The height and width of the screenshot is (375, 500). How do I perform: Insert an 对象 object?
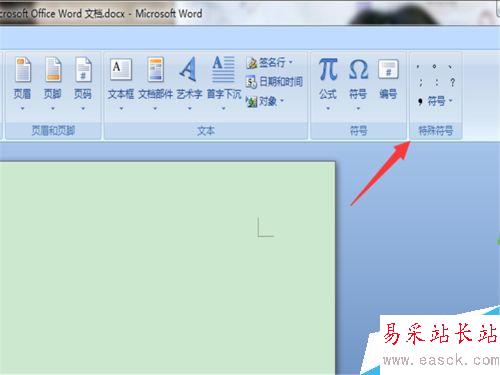coord(265,101)
